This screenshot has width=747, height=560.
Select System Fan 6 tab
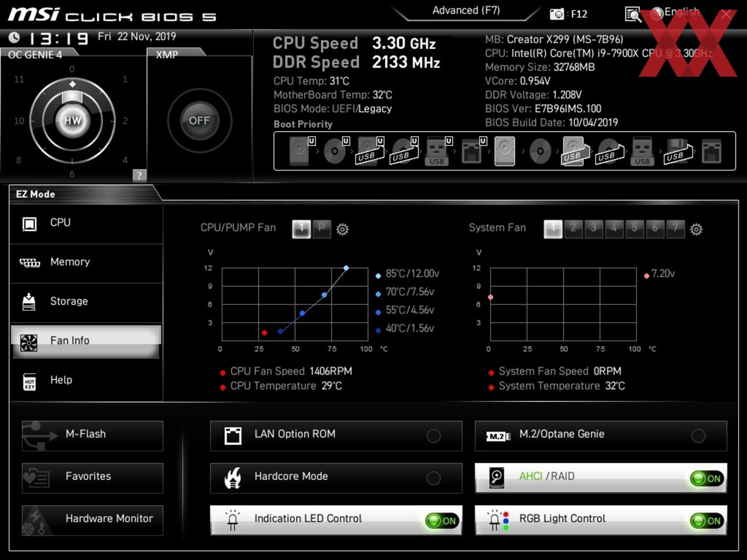[655, 229]
